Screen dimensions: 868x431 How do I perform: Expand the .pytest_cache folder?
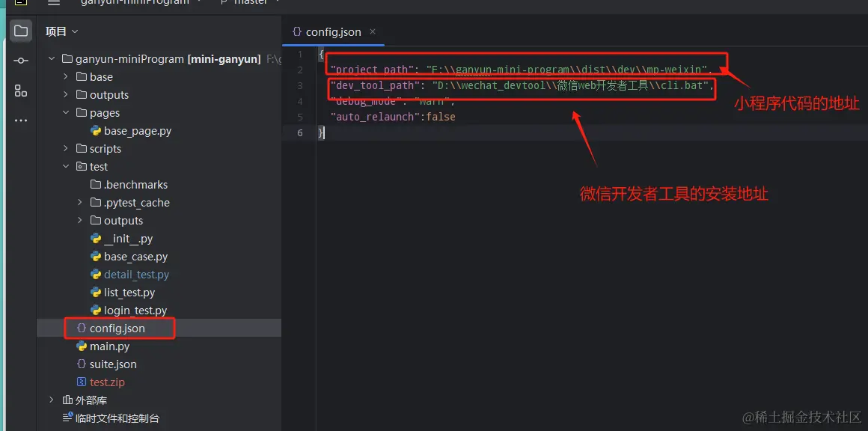coord(80,203)
